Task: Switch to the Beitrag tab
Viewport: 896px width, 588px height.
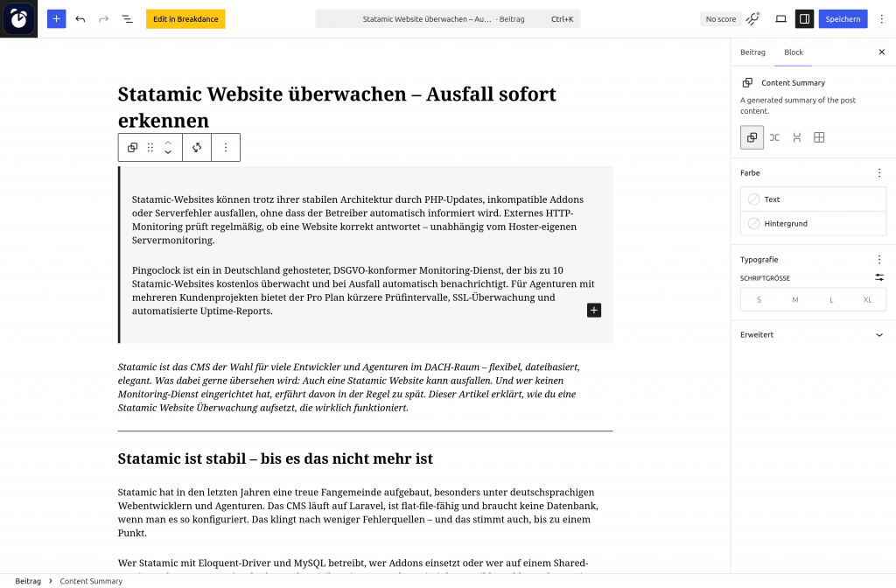Action: [x=752, y=52]
